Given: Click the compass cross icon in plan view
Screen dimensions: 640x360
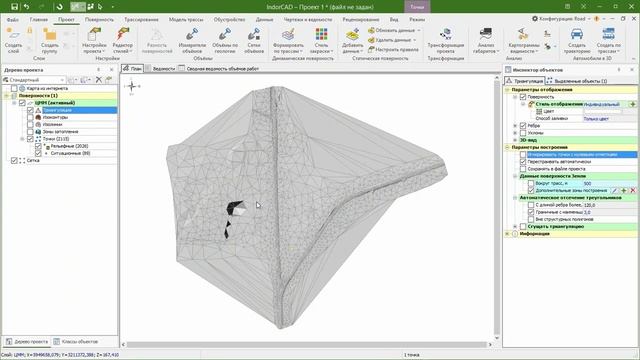Looking at the screenshot, I should [132, 86].
